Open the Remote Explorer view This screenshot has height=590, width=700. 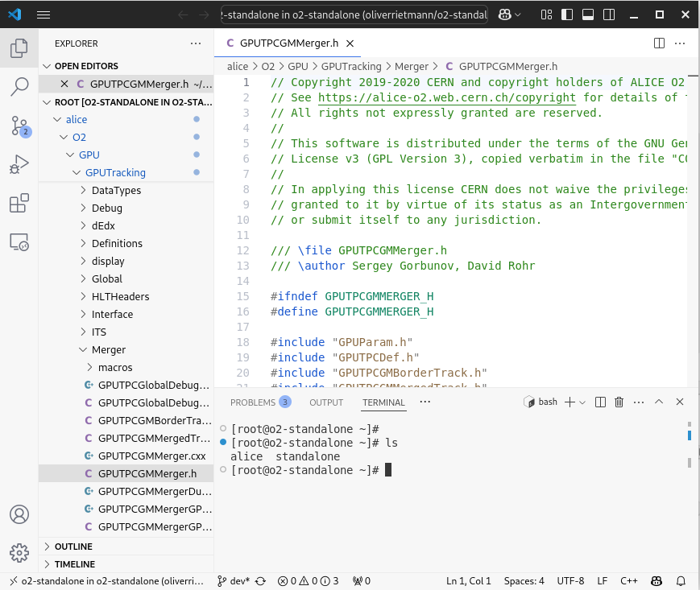(x=19, y=241)
